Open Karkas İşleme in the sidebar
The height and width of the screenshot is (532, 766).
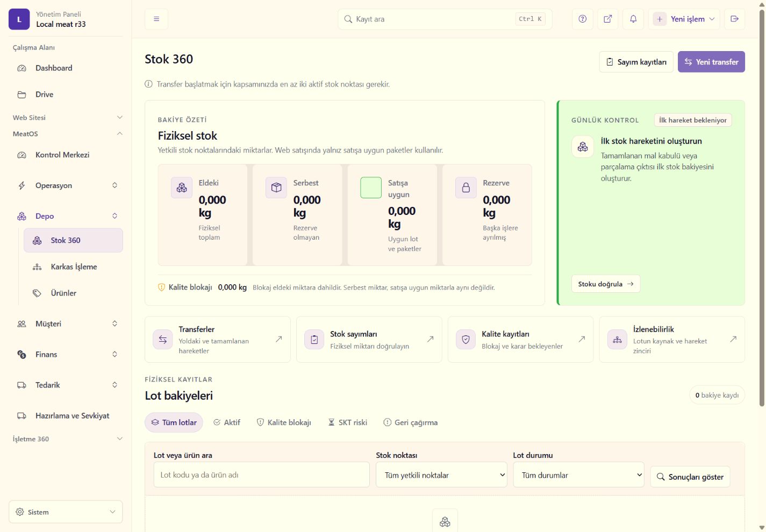click(x=73, y=267)
